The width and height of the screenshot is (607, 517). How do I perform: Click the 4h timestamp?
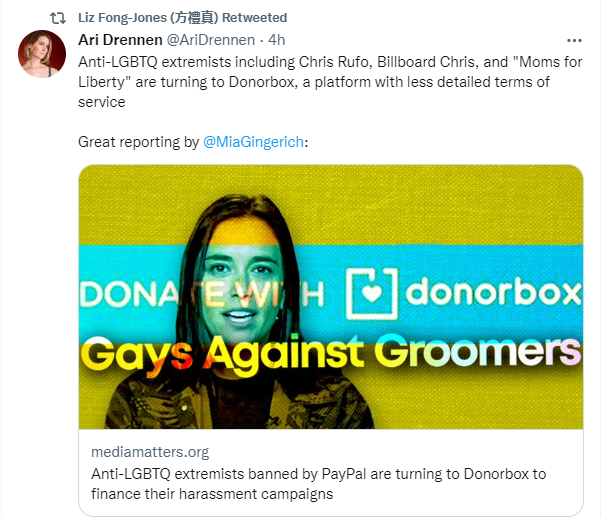(x=277, y=40)
